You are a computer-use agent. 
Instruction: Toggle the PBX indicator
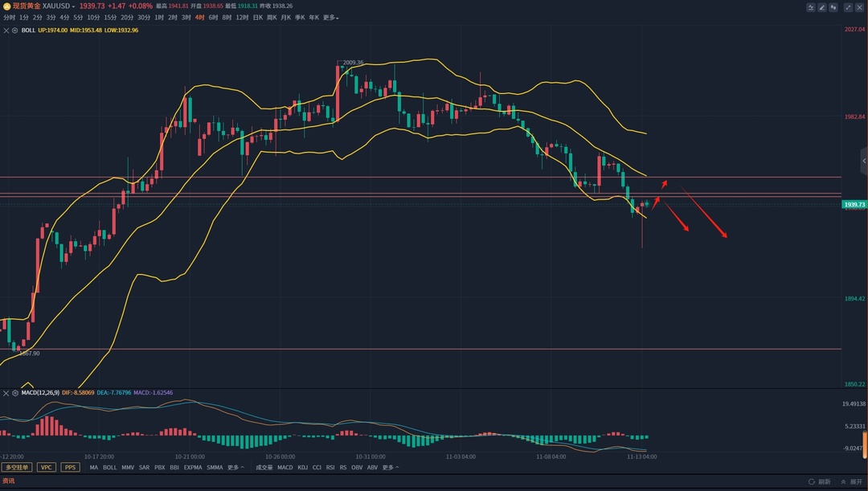coord(160,468)
